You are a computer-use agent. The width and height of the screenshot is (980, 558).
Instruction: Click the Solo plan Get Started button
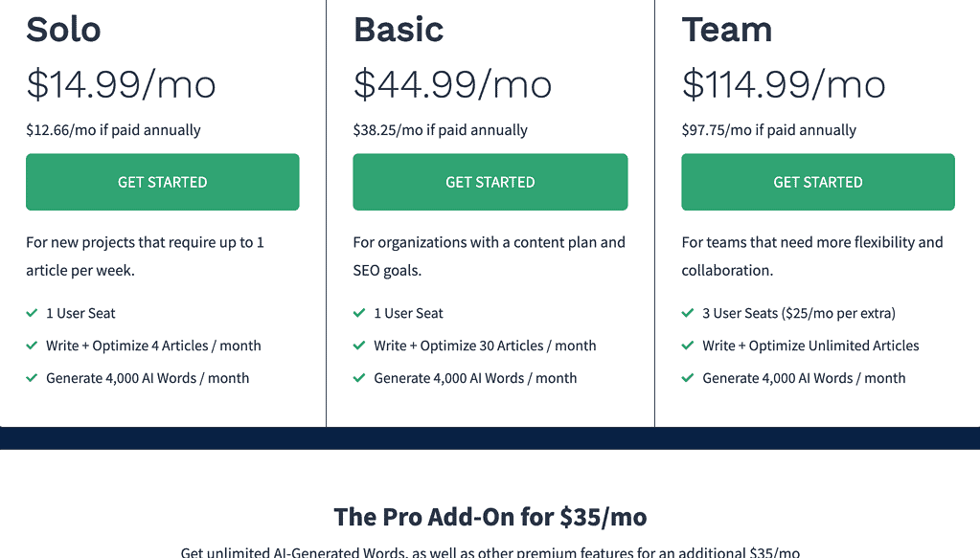(162, 182)
